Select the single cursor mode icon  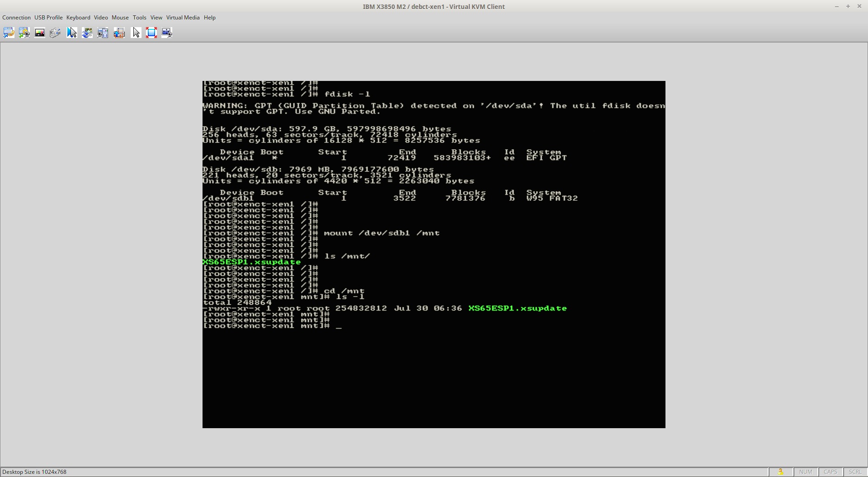tap(136, 33)
